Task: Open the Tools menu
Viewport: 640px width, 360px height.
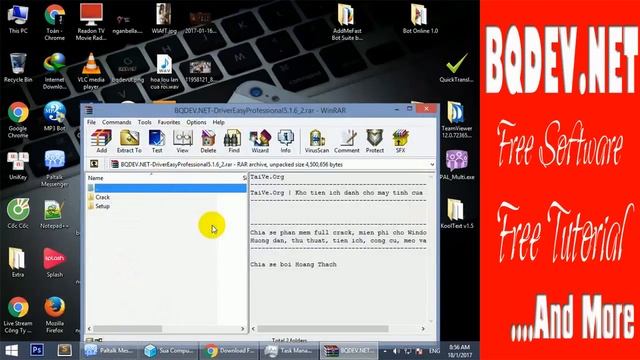Action: click(x=144, y=122)
